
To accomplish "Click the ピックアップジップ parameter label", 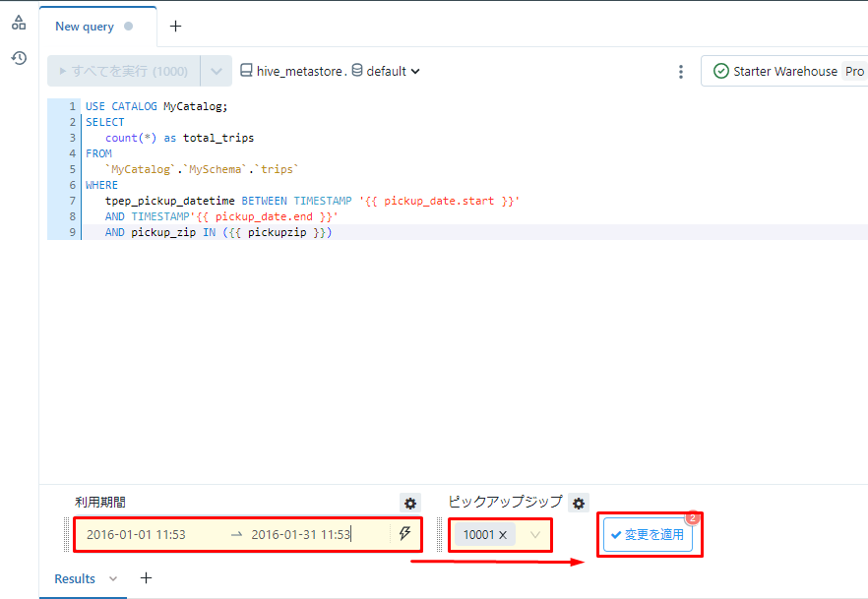I will pyautogui.click(x=505, y=502).
